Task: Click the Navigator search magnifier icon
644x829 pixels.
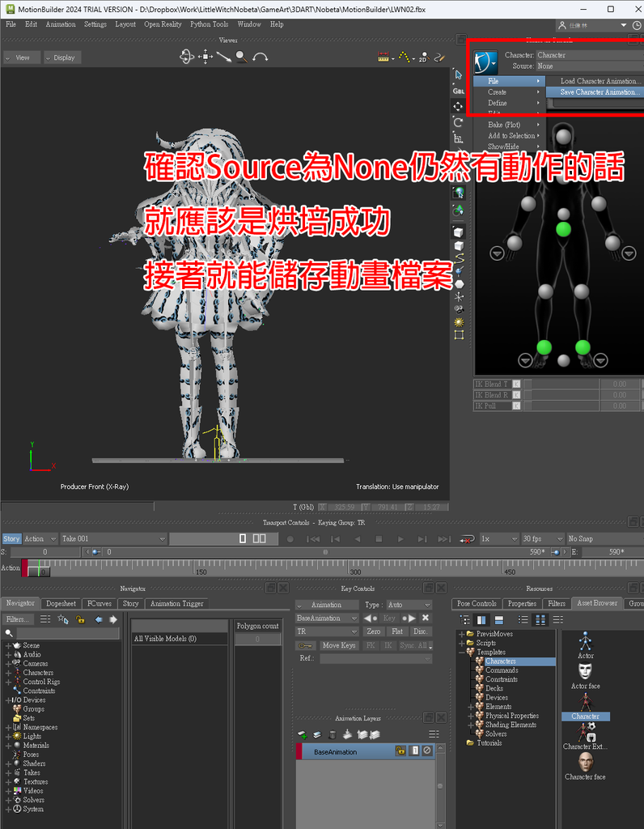Action: (x=8, y=633)
